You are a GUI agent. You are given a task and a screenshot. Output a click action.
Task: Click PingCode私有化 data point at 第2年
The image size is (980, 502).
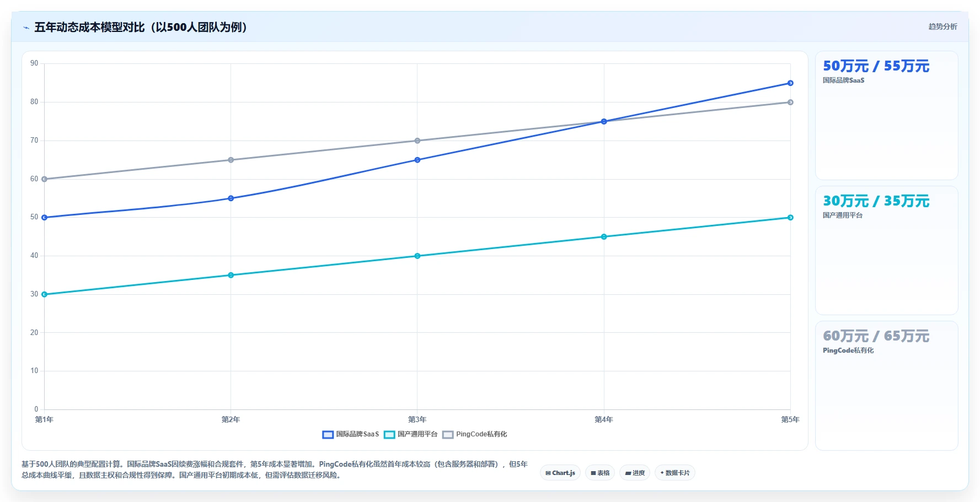tap(231, 160)
